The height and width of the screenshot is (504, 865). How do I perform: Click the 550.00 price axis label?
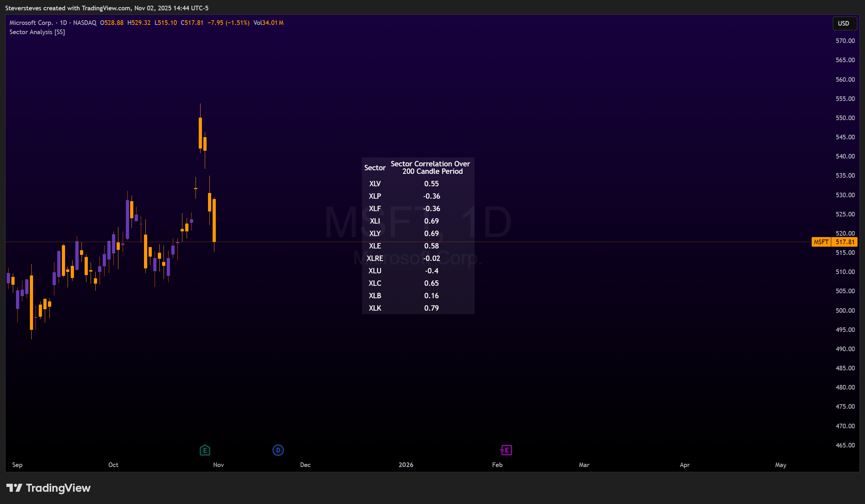point(845,118)
